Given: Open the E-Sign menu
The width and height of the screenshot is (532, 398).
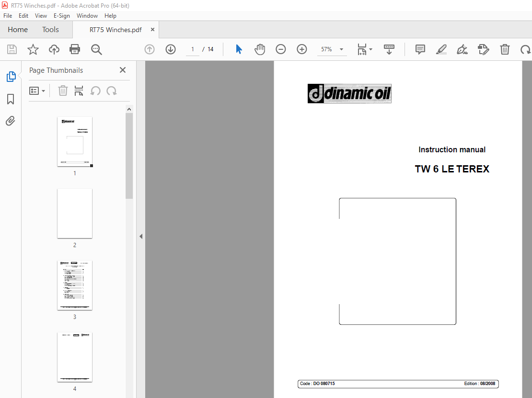Looking at the screenshot, I should pyautogui.click(x=62, y=16).
